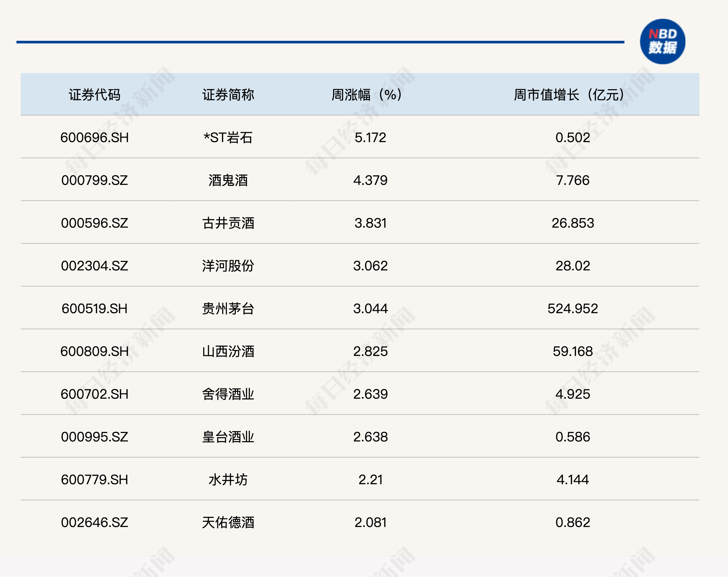Click the 洋河股份 stock name

228,266
